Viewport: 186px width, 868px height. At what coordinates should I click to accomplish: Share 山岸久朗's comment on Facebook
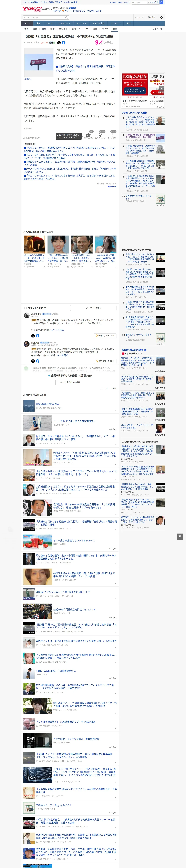tap(38, 361)
